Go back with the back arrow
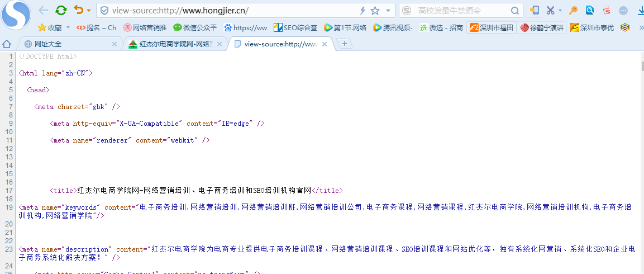644x274 pixels. coord(43,11)
